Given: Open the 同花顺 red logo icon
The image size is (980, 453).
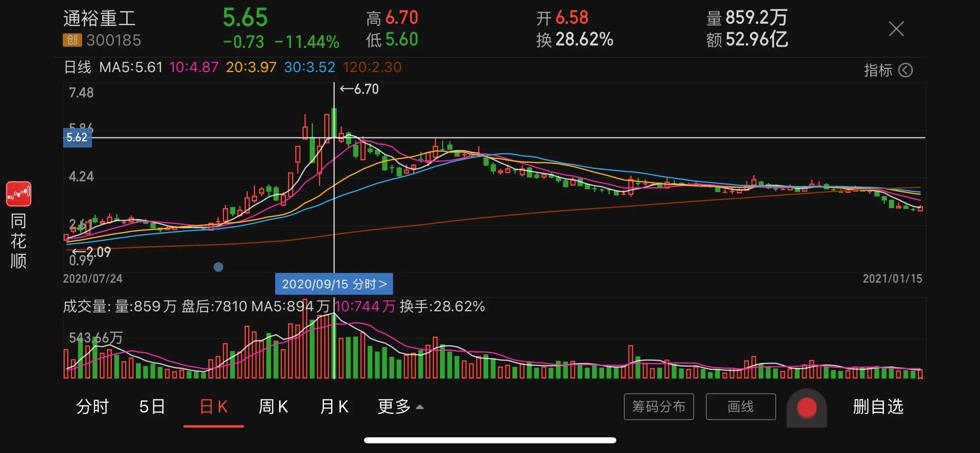Looking at the screenshot, I should click(x=19, y=194).
